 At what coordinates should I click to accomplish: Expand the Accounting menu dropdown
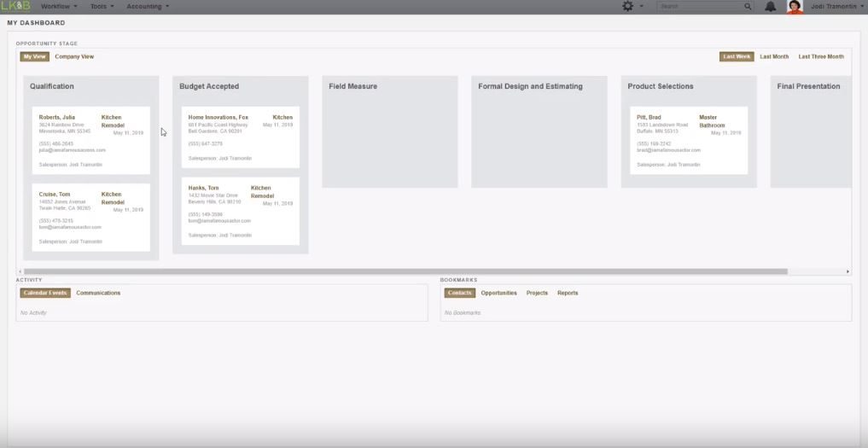[148, 6]
